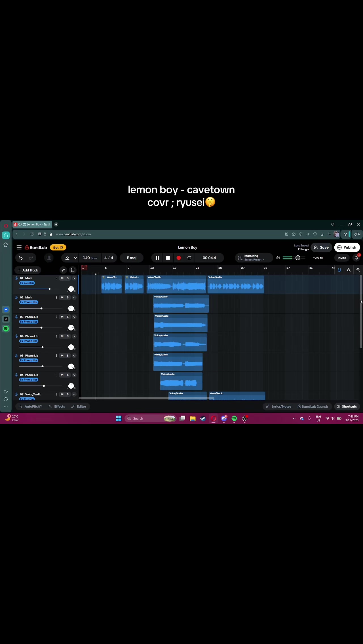Toggle the snap-to-grid magnet icon
Screen dimensions: 363x644
[339, 270]
